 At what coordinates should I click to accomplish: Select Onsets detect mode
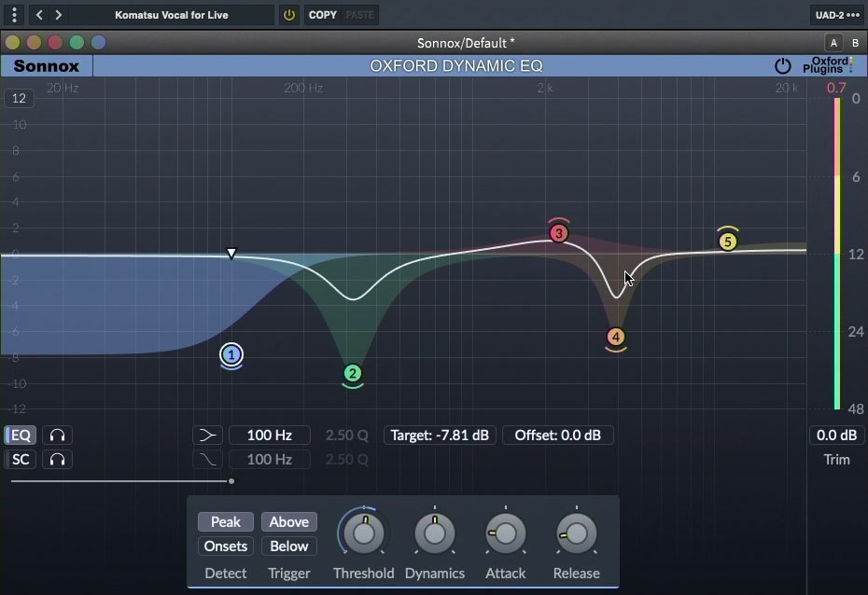226,547
